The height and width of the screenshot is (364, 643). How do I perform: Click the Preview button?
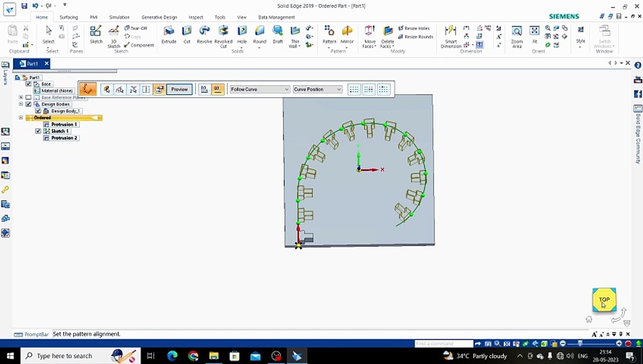click(x=179, y=89)
